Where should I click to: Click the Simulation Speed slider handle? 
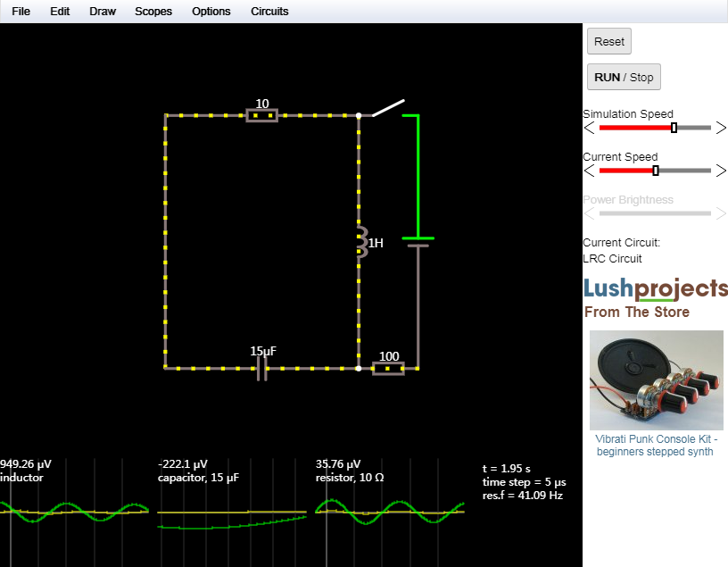point(674,128)
